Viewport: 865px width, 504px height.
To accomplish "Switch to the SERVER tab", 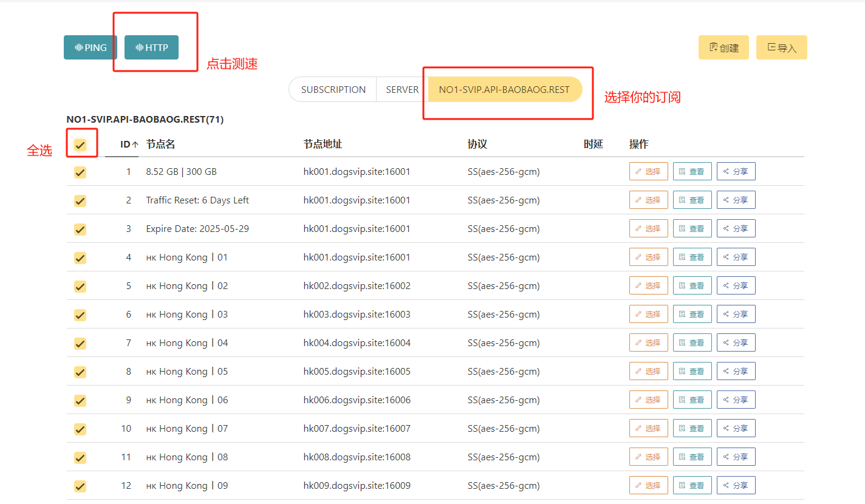I will tap(402, 90).
